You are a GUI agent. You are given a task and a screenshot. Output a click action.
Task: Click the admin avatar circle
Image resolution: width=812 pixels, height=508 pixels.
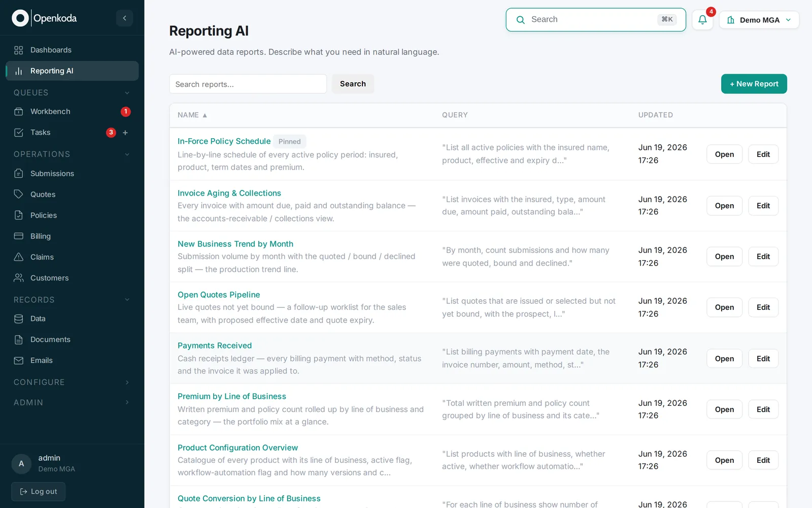tap(21, 463)
